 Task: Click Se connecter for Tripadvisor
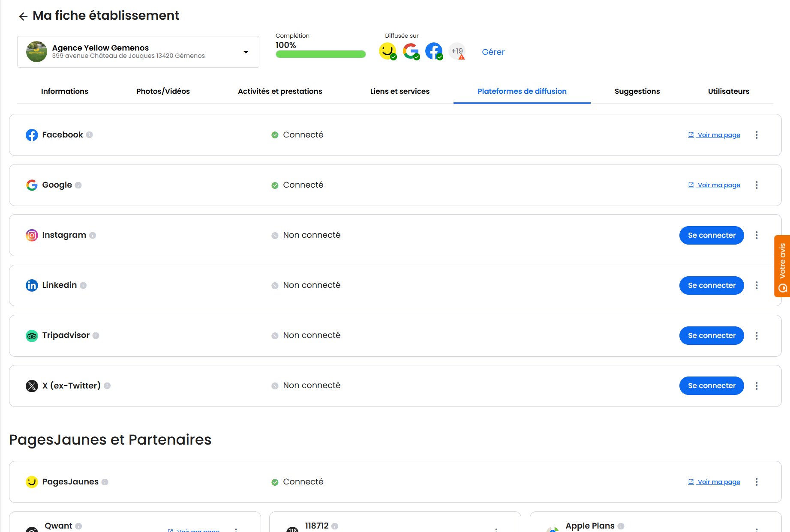[712, 335]
